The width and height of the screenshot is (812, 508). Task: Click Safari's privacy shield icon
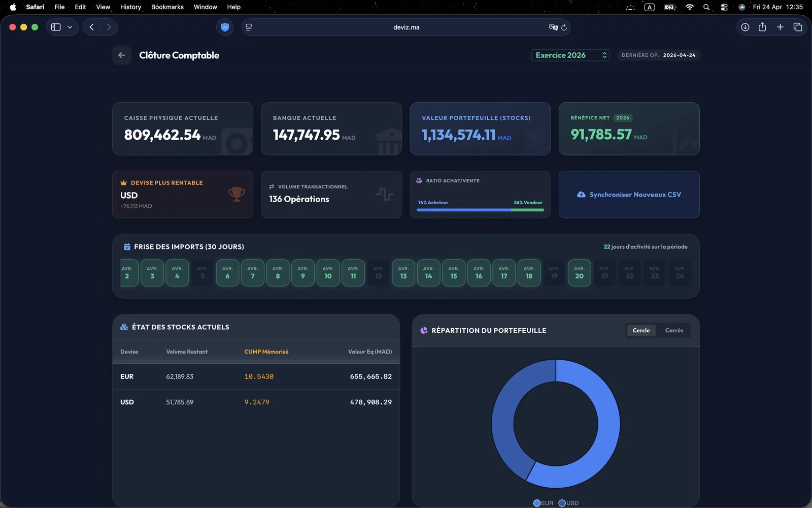(x=225, y=27)
